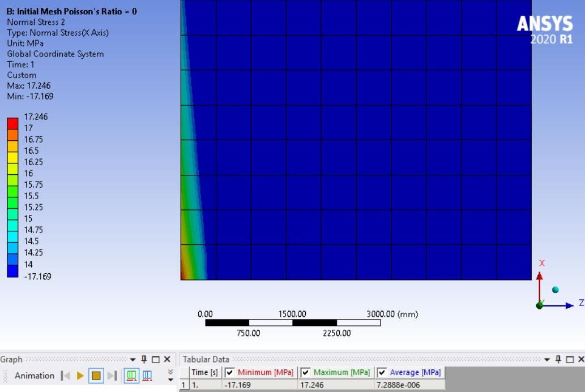Pin the Graph panel
The image size is (585, 392).
tap(144, 359)
